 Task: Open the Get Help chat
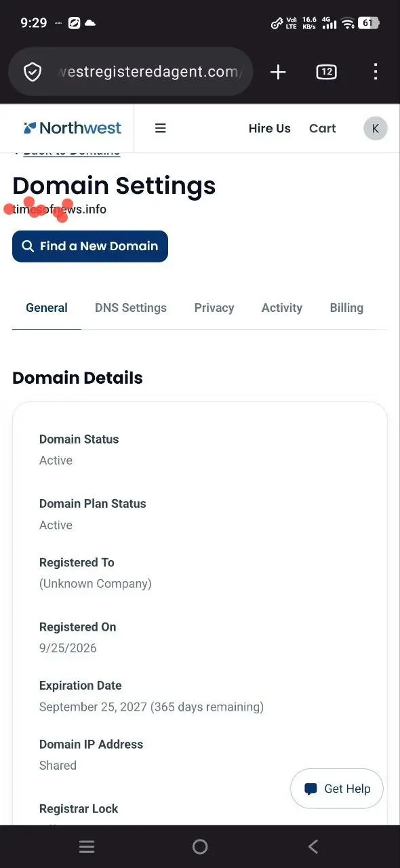coord(337,789)
